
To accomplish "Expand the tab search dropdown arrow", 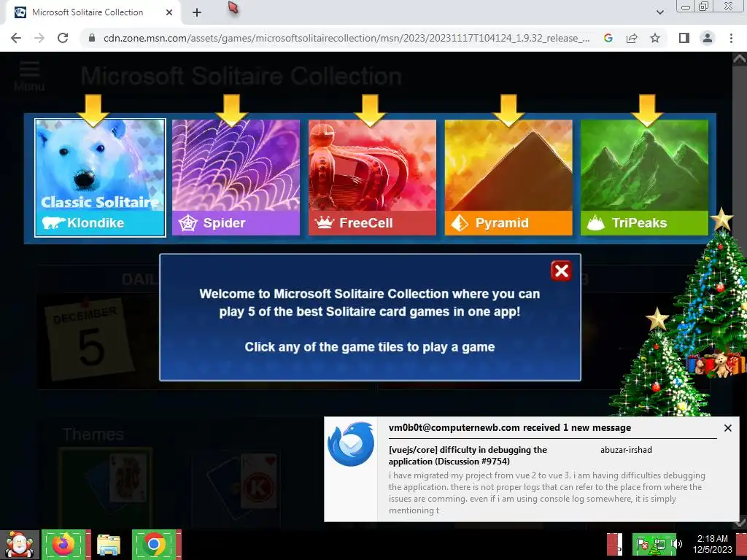I will click(x=659, y=12).
